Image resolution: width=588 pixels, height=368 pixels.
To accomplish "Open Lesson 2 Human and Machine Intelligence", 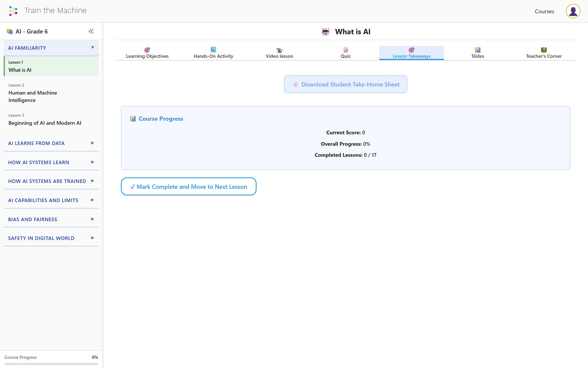I will pyautogui.click(x=51, y=93).
